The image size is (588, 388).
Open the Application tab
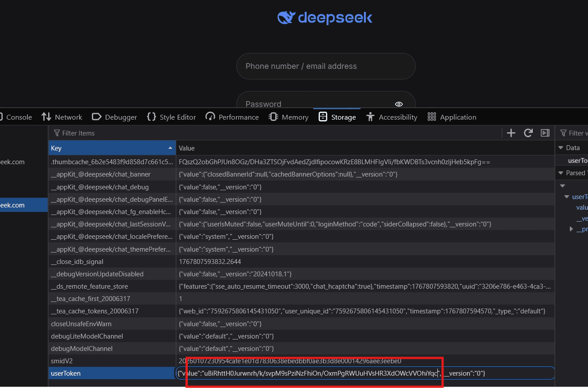coord(452,117)
